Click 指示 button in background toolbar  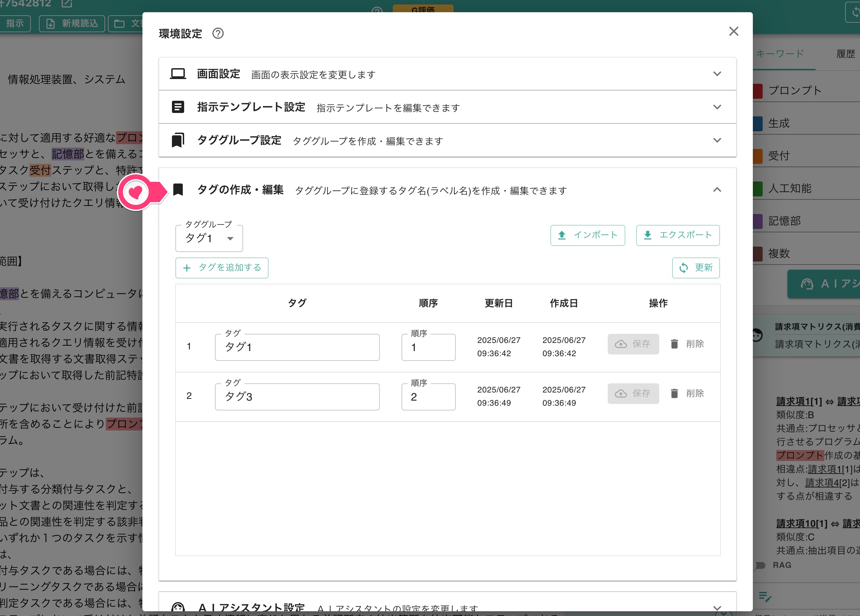pyautogui.click(x=15, y=23)
